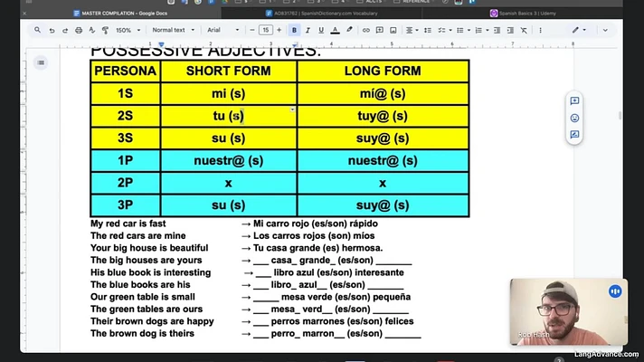Image resolution: width=644 pixels, height=362 pixels.
Task: Decrease font size with minus button
Action: [252, 30]
